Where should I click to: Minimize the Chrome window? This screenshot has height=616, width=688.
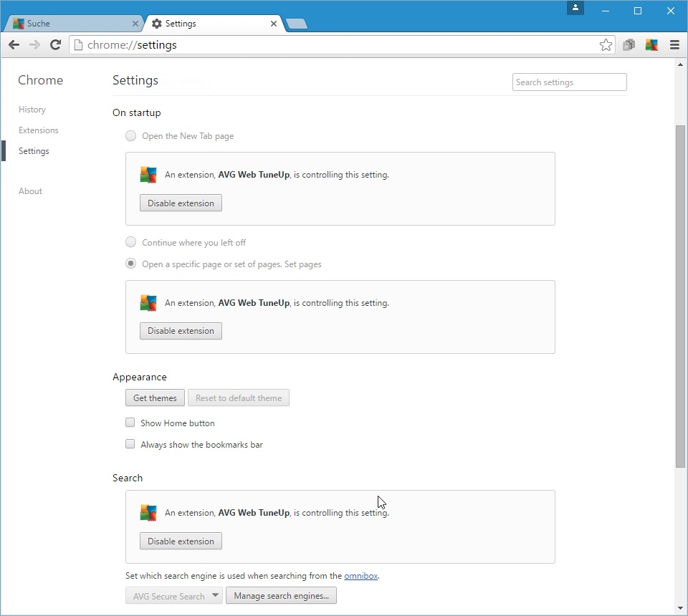pos(606,11)
